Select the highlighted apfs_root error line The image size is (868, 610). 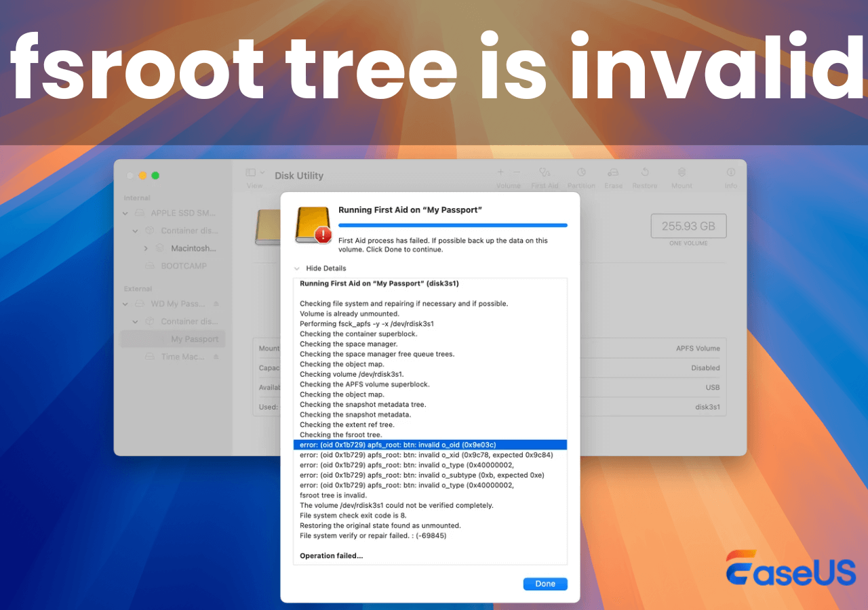coord(432,445)
